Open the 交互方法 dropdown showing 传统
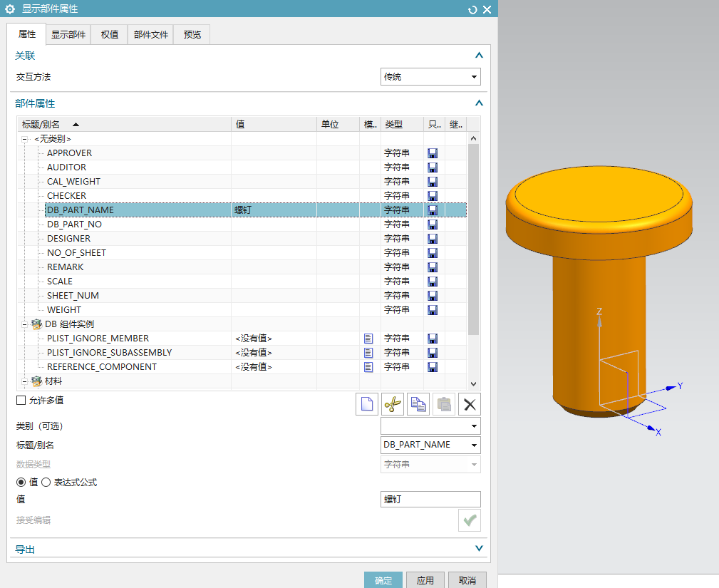 [x=430, y=76]
